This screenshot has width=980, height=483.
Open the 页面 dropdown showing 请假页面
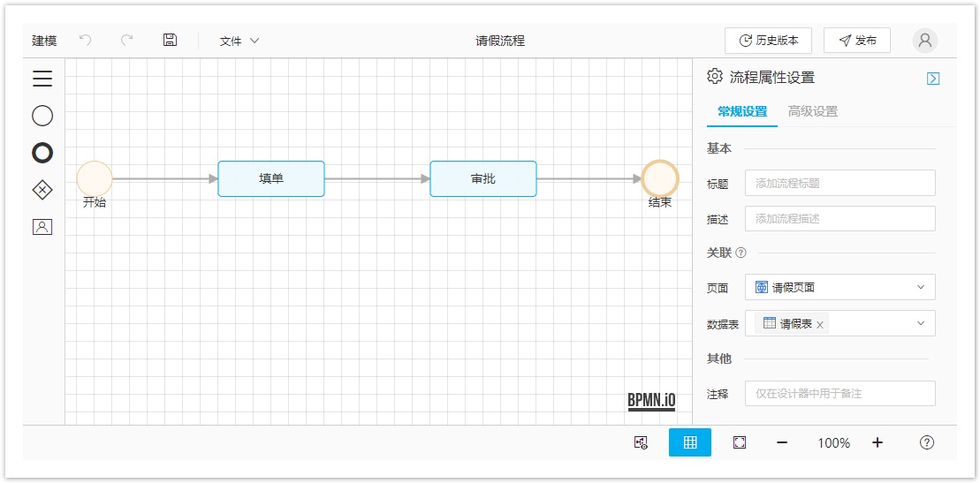pyautogui.click(x=840, y=287)
